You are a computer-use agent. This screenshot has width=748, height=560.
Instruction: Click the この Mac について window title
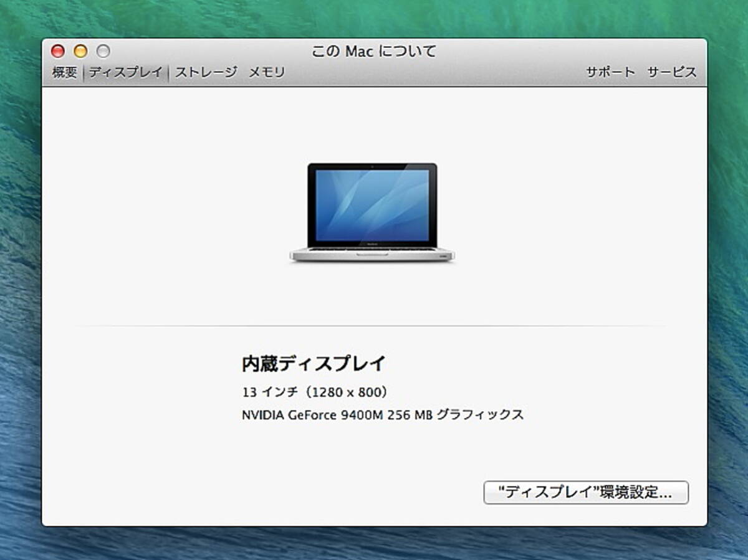(x=374, y=51)
